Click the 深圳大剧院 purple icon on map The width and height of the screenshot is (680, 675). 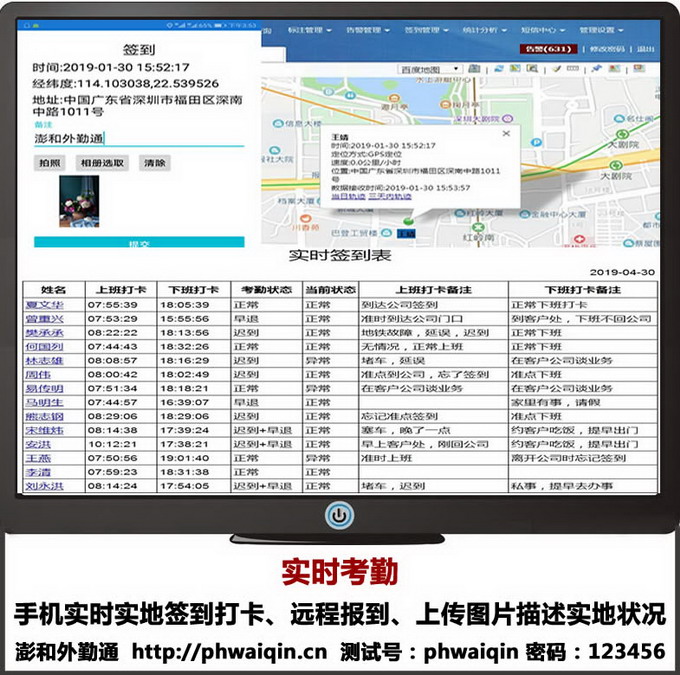[x=508, y=118]
